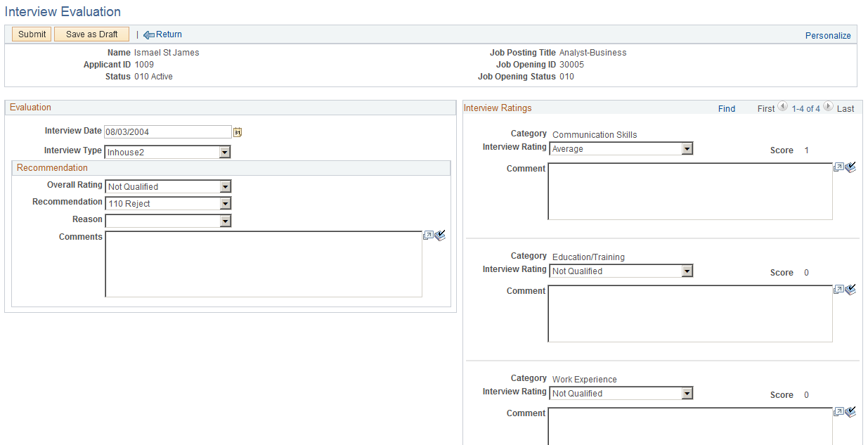Open the Interview Date calendar picker icon

pos(238,131)
